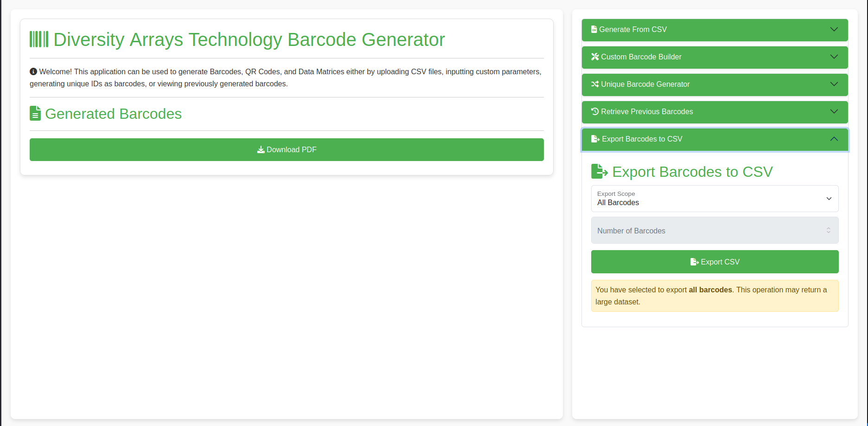Click the Generated Barcodes document icon
Viewport: 868px width, 426px height.
(35, 114)
